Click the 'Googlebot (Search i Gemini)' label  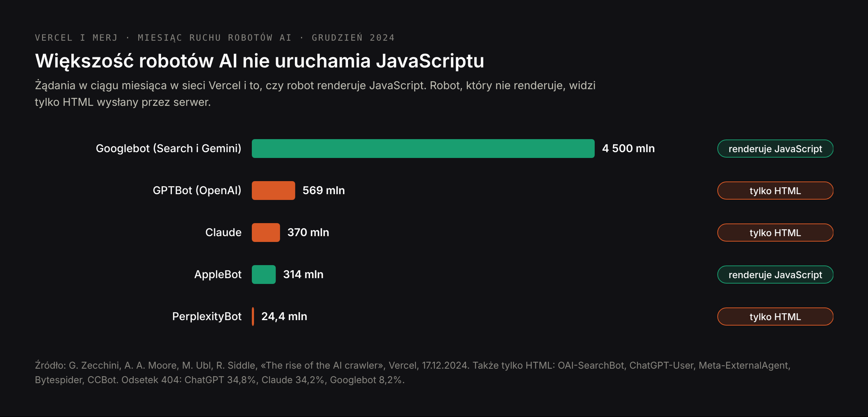click(x=168, y=148)
